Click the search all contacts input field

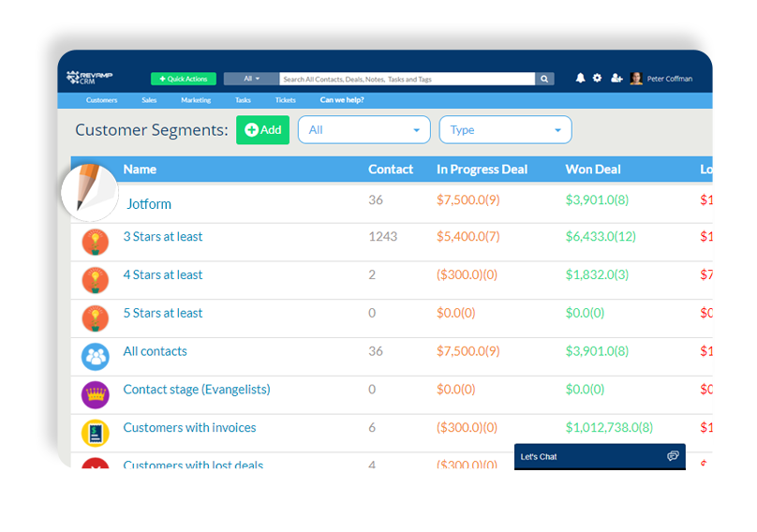point(407,79)
